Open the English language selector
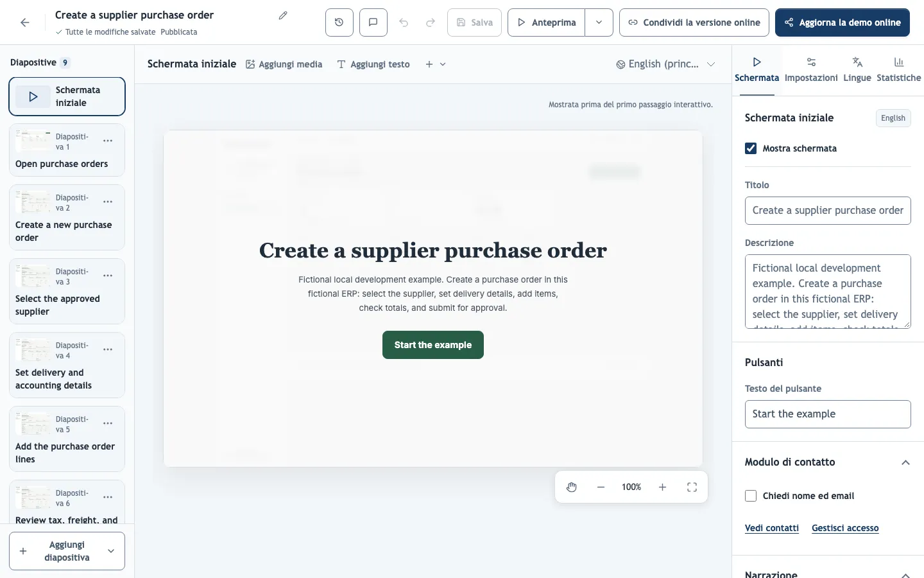Viewport: 924px width, 578px height. coord(665,64)
